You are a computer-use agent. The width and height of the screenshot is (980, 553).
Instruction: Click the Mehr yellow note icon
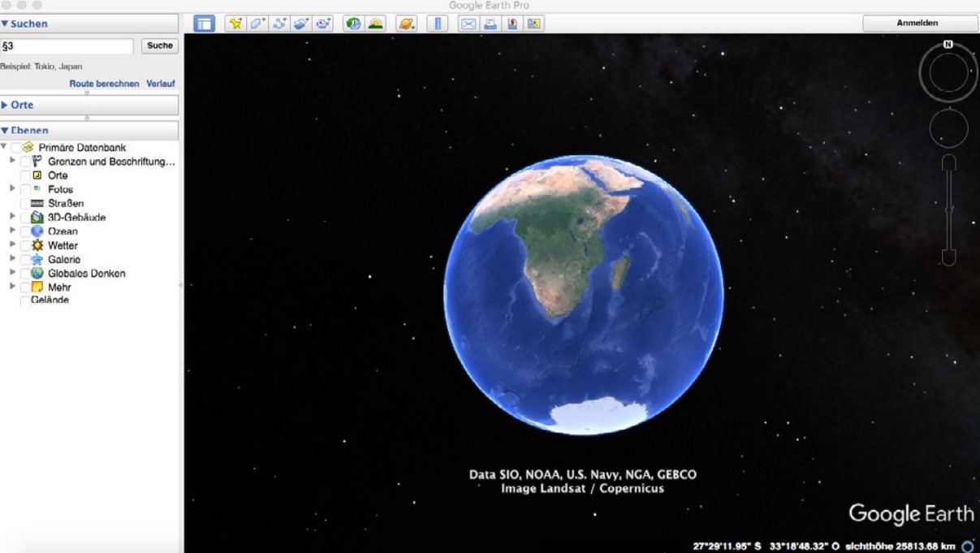point(37,287)
